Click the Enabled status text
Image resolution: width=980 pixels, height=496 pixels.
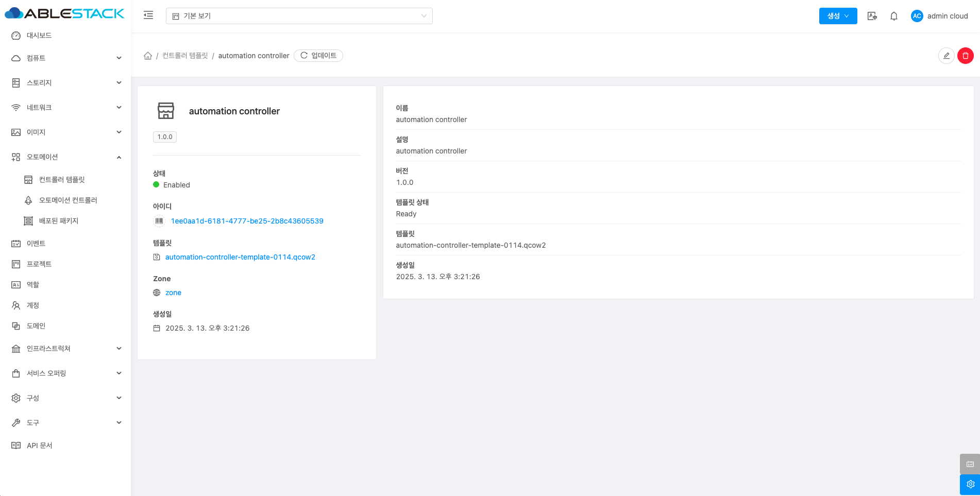tap(177, 185)
